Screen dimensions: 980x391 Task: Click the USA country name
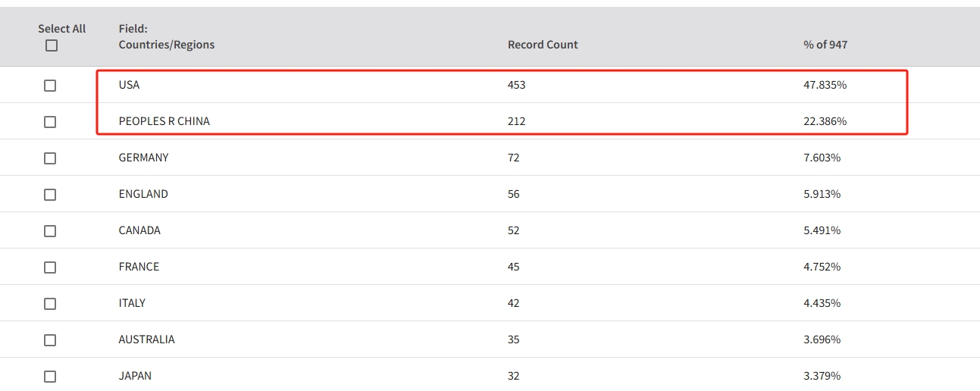click(x=130, y=85)
